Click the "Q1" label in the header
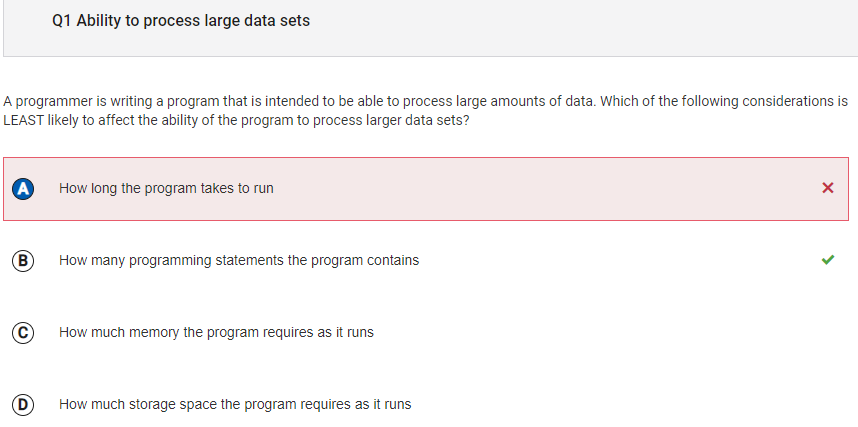This screenshot has width=858, height=427. point(61,21)
